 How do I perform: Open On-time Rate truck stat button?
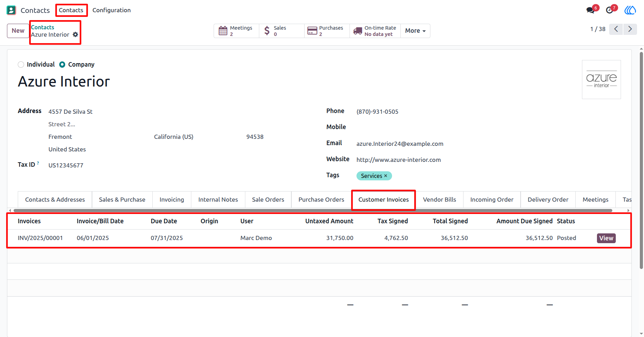(x=375, y=31)
